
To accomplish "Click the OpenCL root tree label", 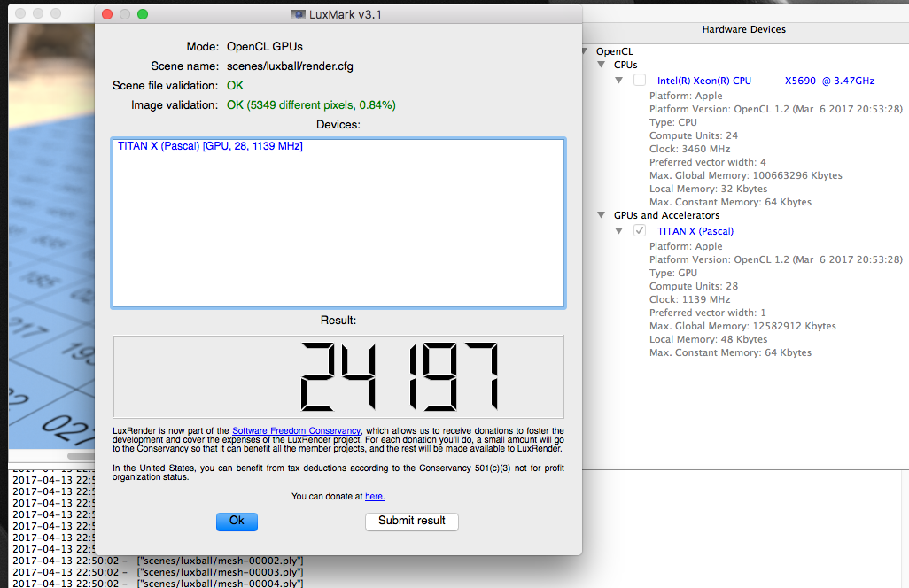I will tap(615, 51).
